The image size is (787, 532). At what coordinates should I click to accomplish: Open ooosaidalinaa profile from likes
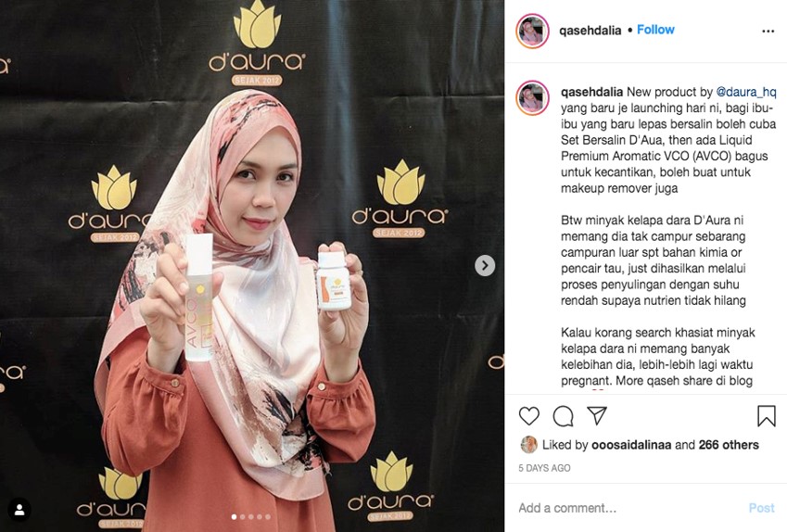coord(631,445)
